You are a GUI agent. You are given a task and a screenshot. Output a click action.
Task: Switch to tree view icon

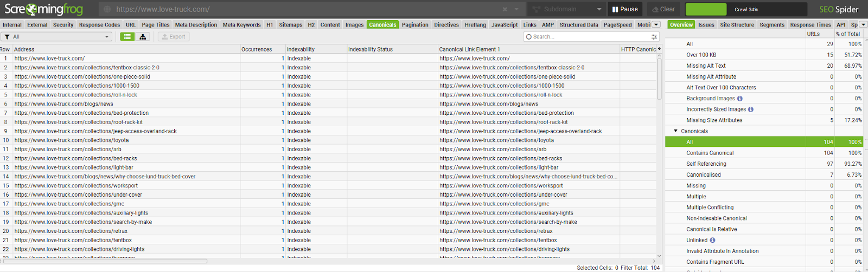coord(143,37)
